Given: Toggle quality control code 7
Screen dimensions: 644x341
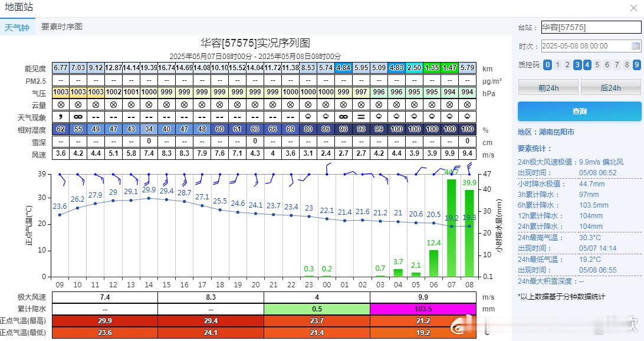Looking at the screenshot, I should point(617,64).
